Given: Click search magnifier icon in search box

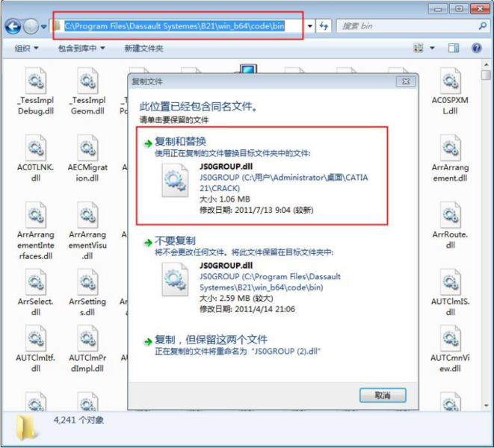Looking at the screenshot, I should click(482, 26).
